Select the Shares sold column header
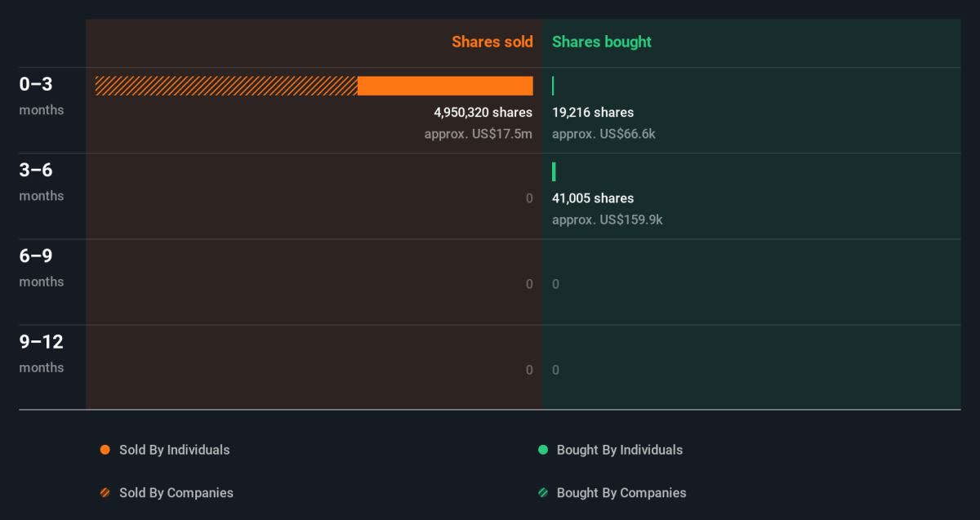The width and height of the screenshot is (980, 520). [x=492, y=42]
